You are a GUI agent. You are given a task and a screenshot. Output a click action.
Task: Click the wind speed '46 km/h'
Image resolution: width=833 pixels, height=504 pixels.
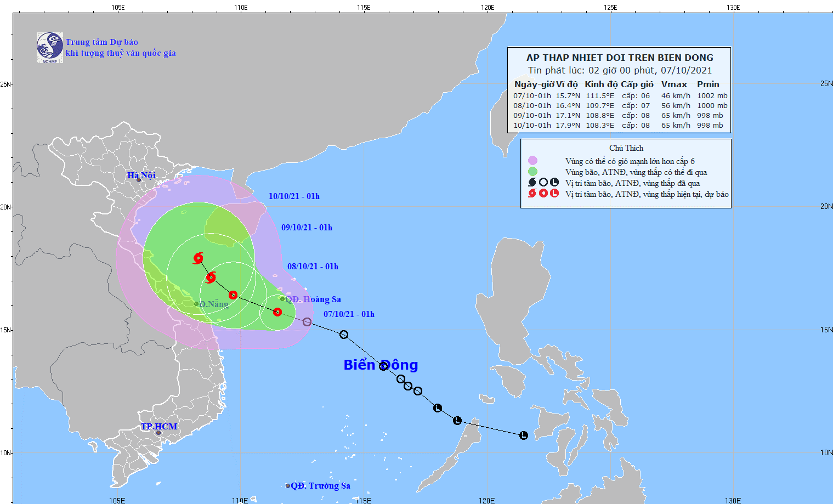pyautogui.click(x=676, y=96)
